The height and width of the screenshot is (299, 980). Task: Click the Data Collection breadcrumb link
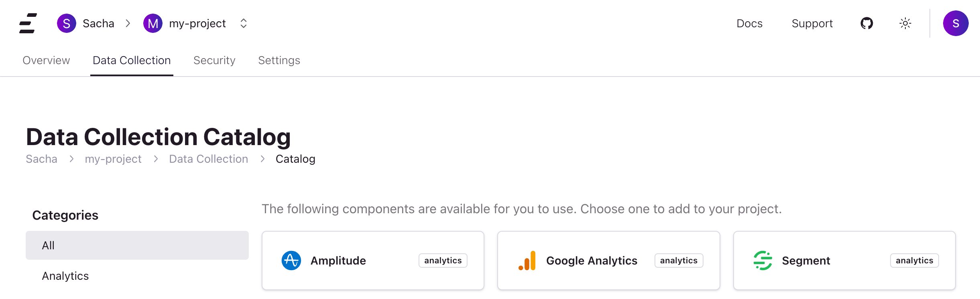[208, 159]
